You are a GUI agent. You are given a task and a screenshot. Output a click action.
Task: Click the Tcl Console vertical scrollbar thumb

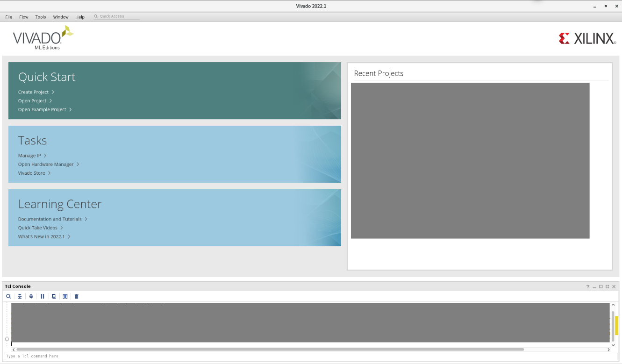coord(613,326)
